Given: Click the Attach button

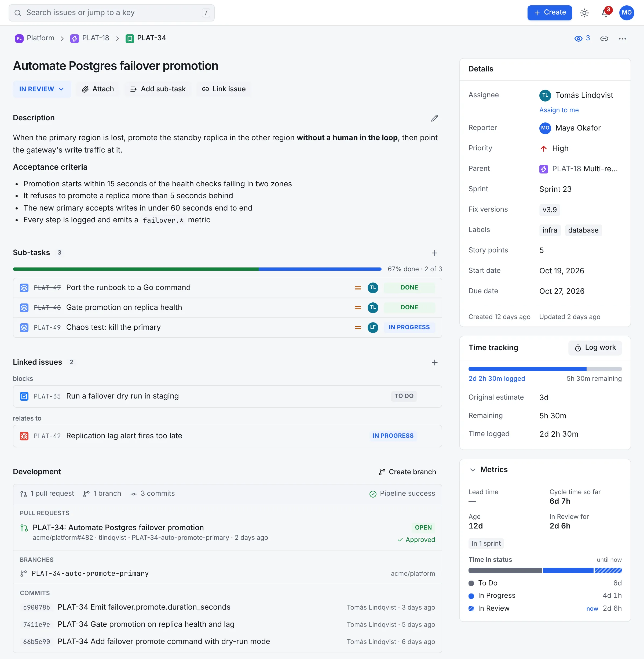Looking at the screenshot, I should click(x=98, y=89).
